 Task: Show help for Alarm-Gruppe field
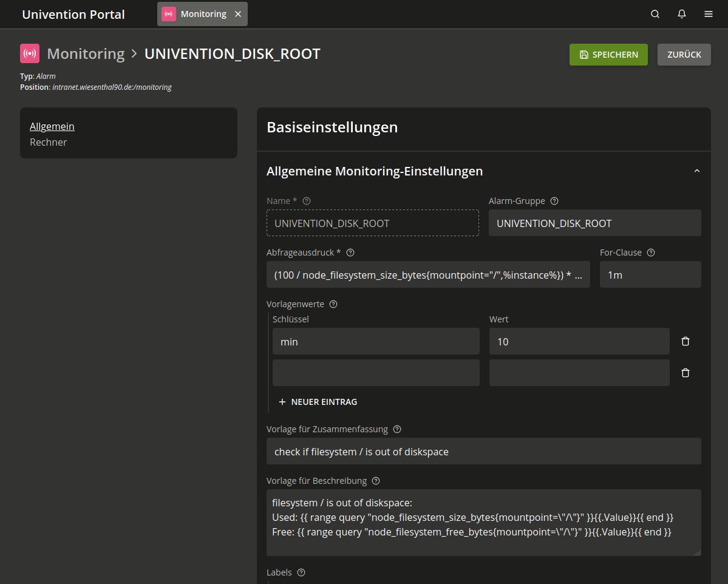pos(554,201)
